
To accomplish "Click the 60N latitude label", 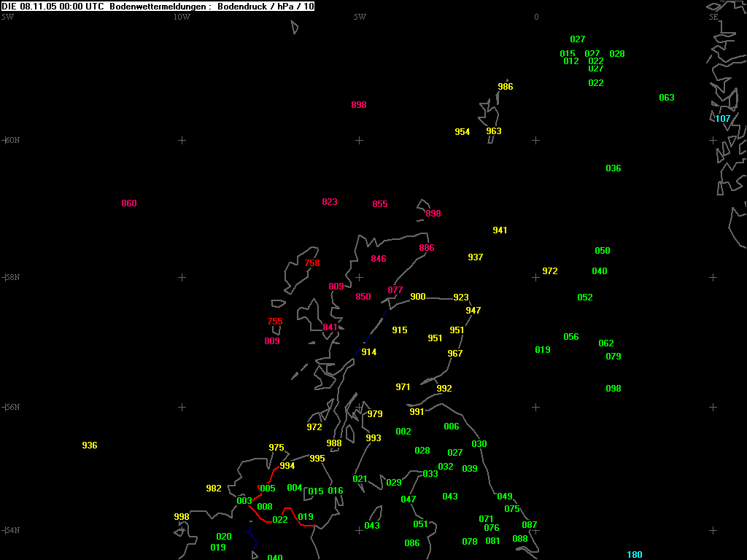I will [x=12, y=140].
